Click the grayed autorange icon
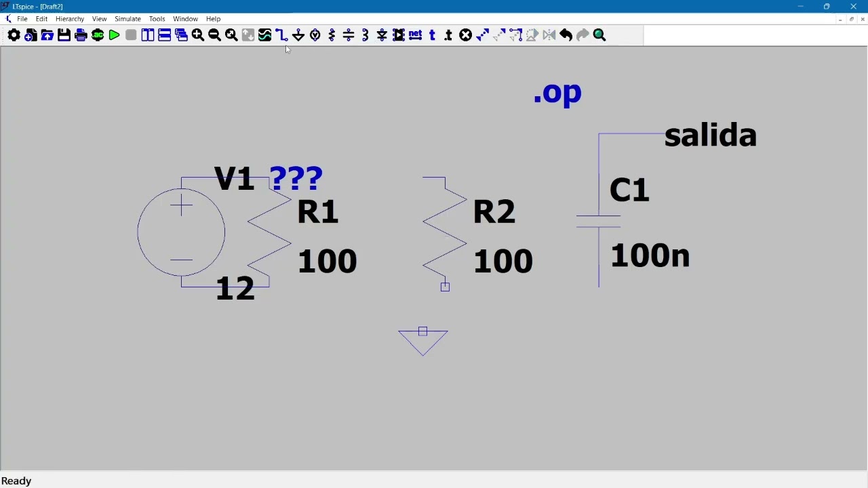868x488 pixels. coord(248,35)
